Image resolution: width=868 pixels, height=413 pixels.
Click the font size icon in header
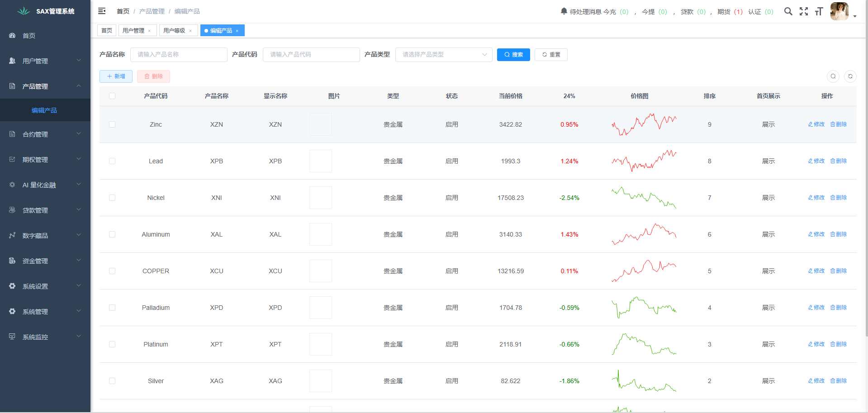tap(819, 11)
